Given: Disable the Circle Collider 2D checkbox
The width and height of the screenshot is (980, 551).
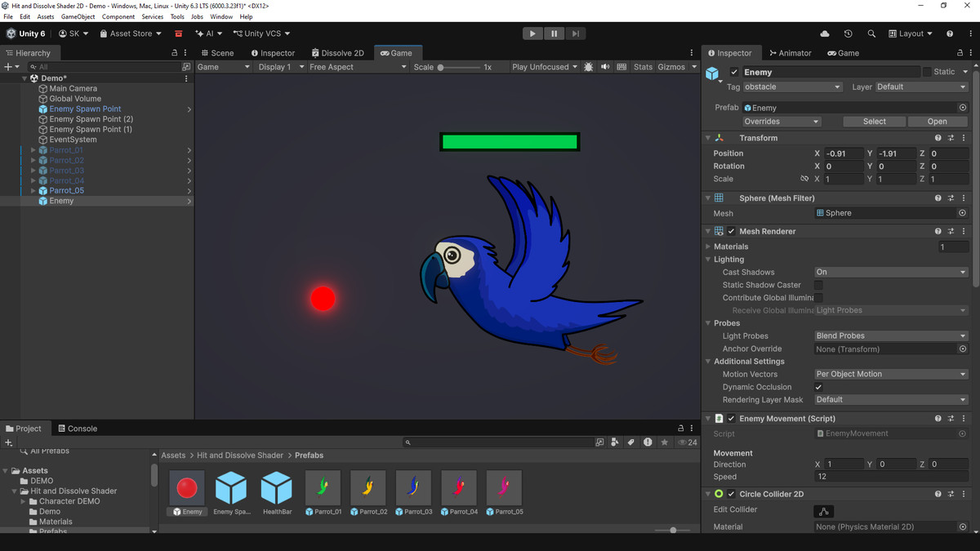Looking at the screenshot, I should (732, 494).
